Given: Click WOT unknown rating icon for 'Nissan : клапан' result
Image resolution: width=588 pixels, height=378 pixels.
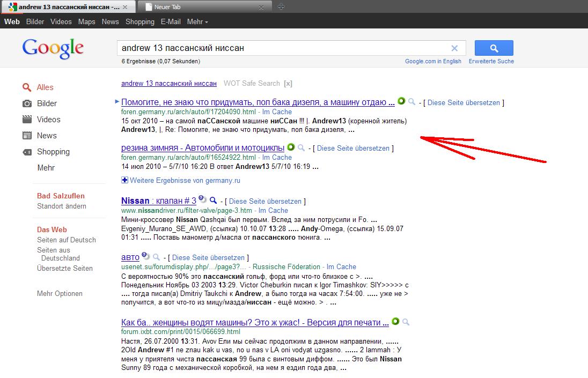Looking at the screenshot, I should tap(202, 198).
